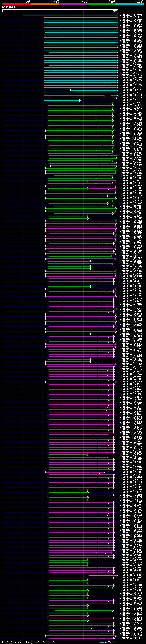Select subject label UniRef100_C1K5B8
Viewport: 146px width, 644px height.
click(x=131, y=65)
